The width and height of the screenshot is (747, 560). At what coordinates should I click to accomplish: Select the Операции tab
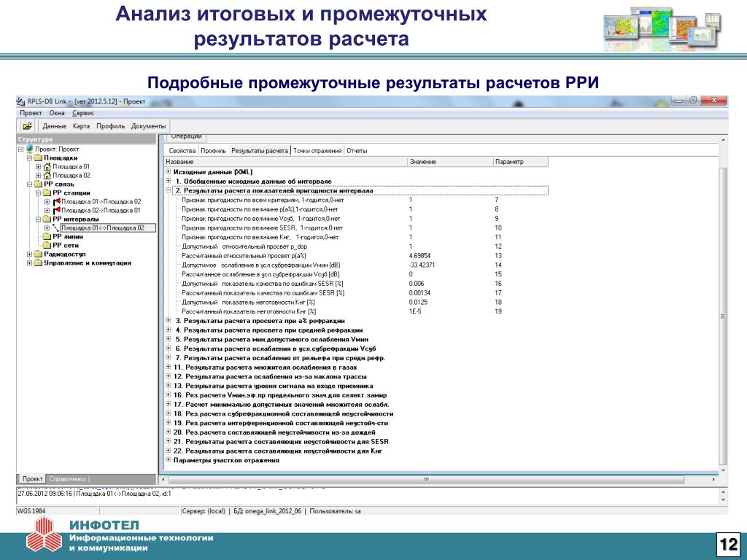(186, 136)
